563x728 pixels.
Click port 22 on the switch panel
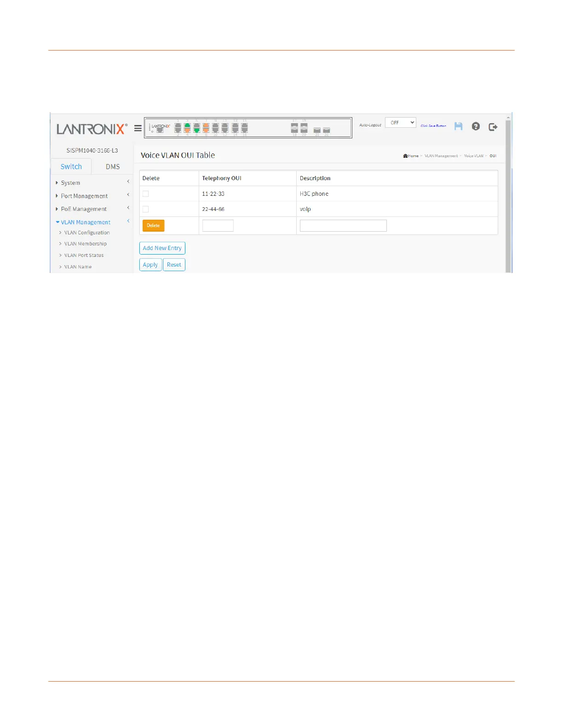click(327, 131)
